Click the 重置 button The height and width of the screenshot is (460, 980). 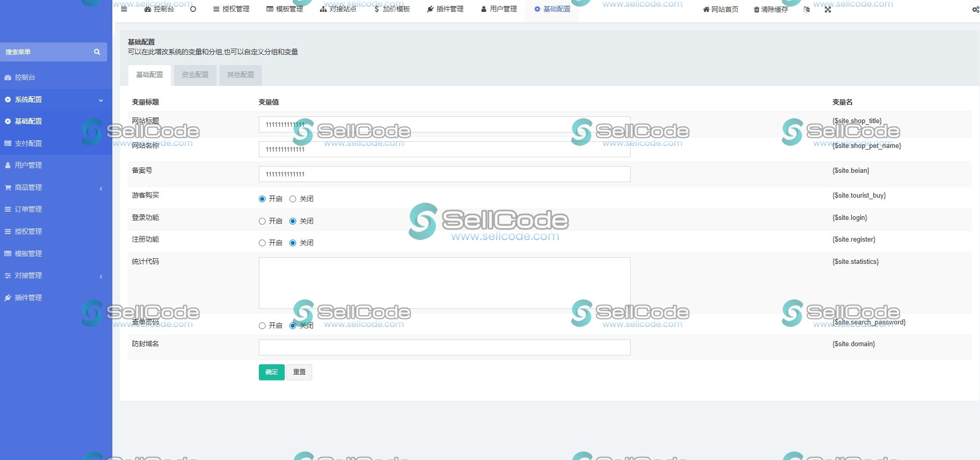pyautogui.click(x=299, y=372)
